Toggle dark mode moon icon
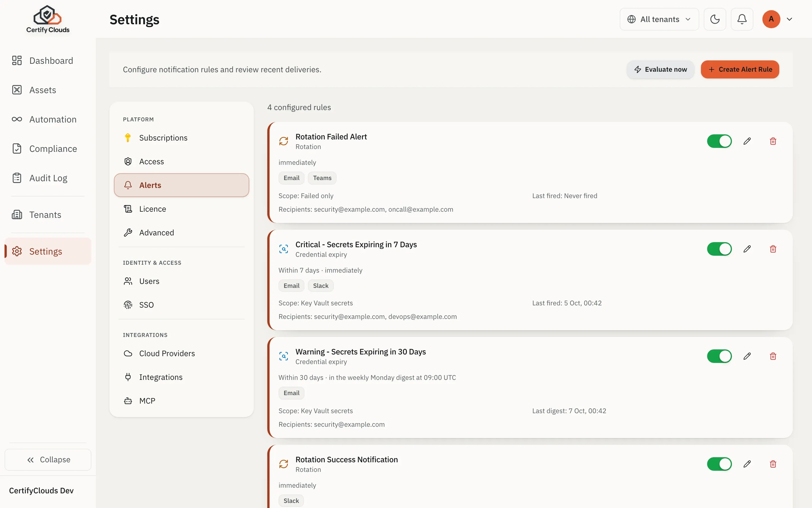 pyautogui.click(x=715, y=19)
